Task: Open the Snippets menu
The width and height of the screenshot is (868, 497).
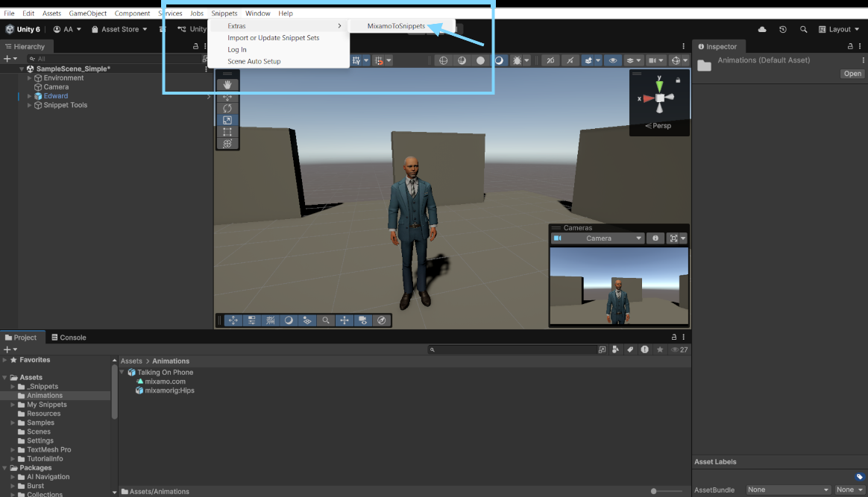Action: coord(224,13)
